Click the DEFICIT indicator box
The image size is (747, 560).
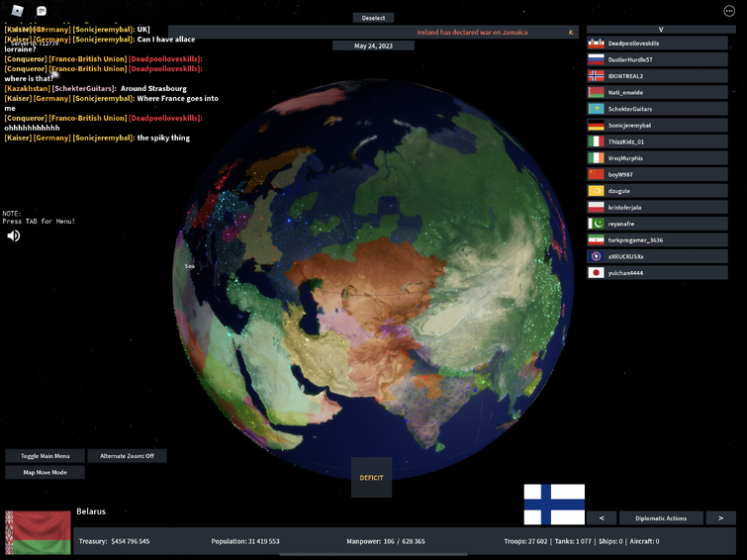point(372,478)
